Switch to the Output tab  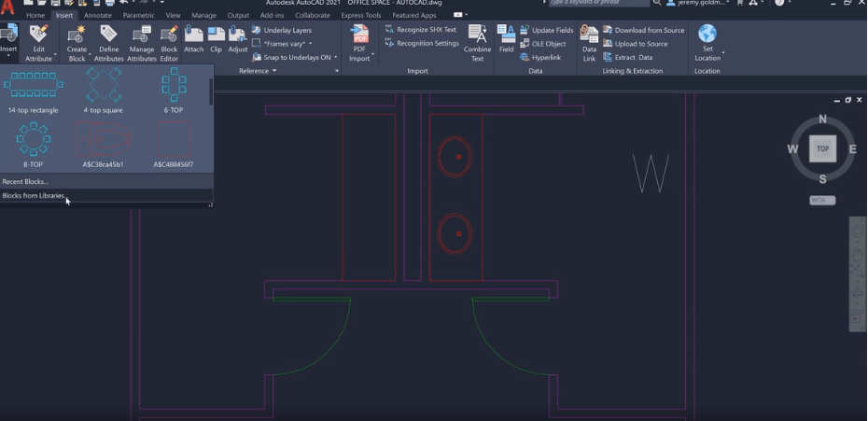[x=238, y=16]
